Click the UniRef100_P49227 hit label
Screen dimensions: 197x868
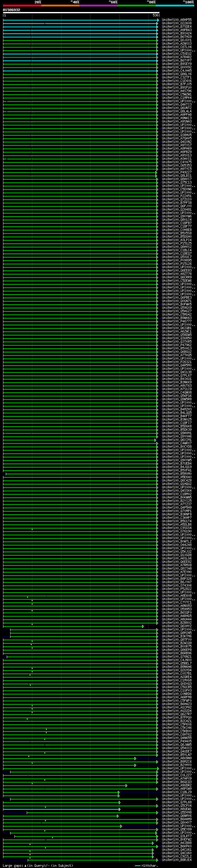pyautogui.click(x=176, y=172)
